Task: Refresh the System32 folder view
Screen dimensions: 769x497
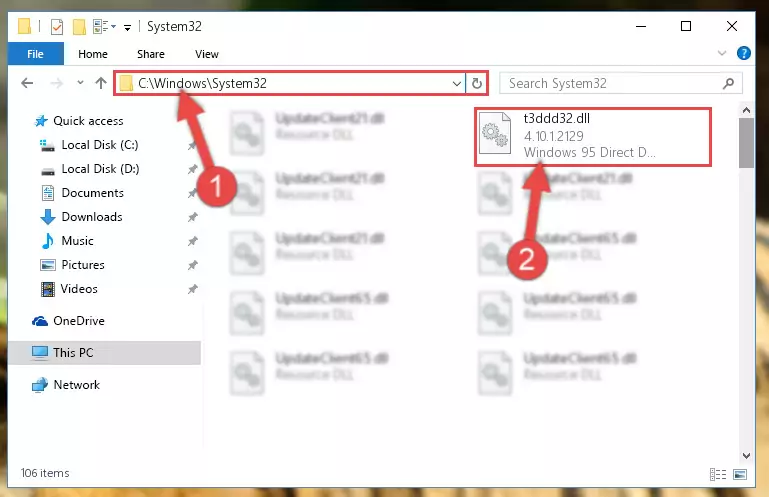Action: (477, 83)
